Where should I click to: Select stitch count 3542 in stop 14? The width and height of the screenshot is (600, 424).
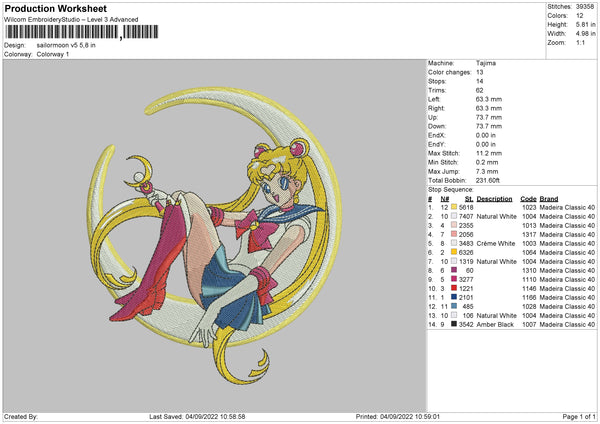click(x=466, y=324)
